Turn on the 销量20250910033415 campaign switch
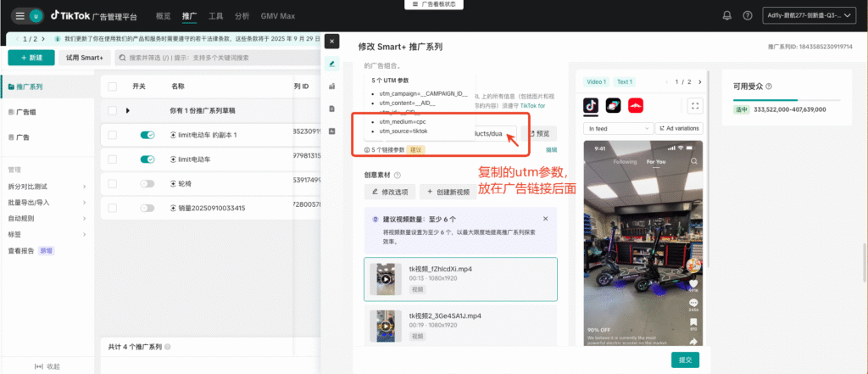The height and width of the screenshot is (374, 868). point(147,208)
